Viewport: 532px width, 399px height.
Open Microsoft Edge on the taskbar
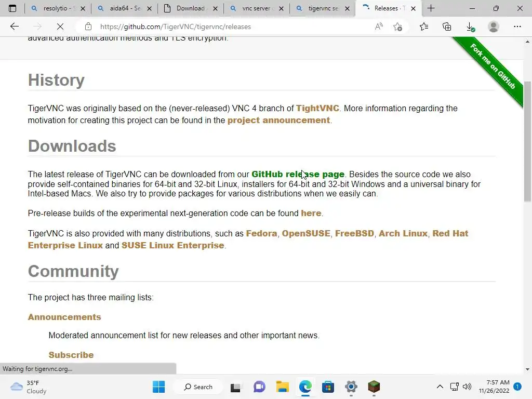coord(305,387)
